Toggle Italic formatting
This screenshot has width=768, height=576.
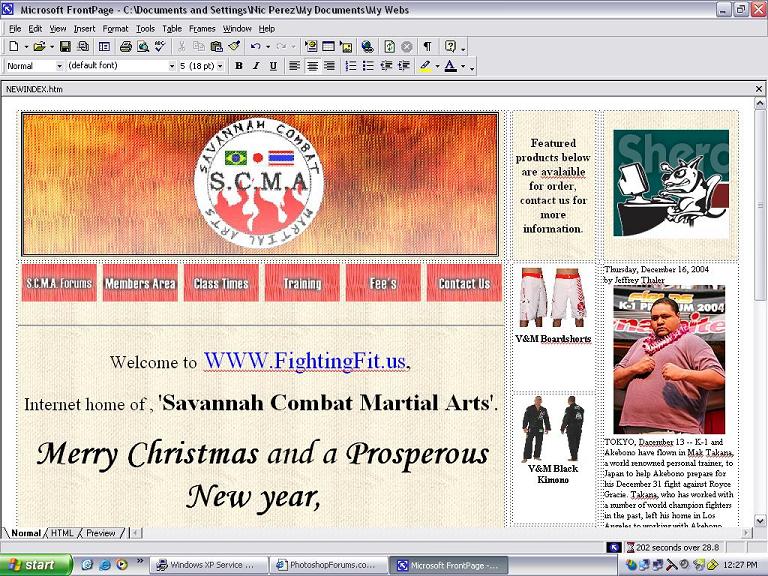(x=255, y=66)
